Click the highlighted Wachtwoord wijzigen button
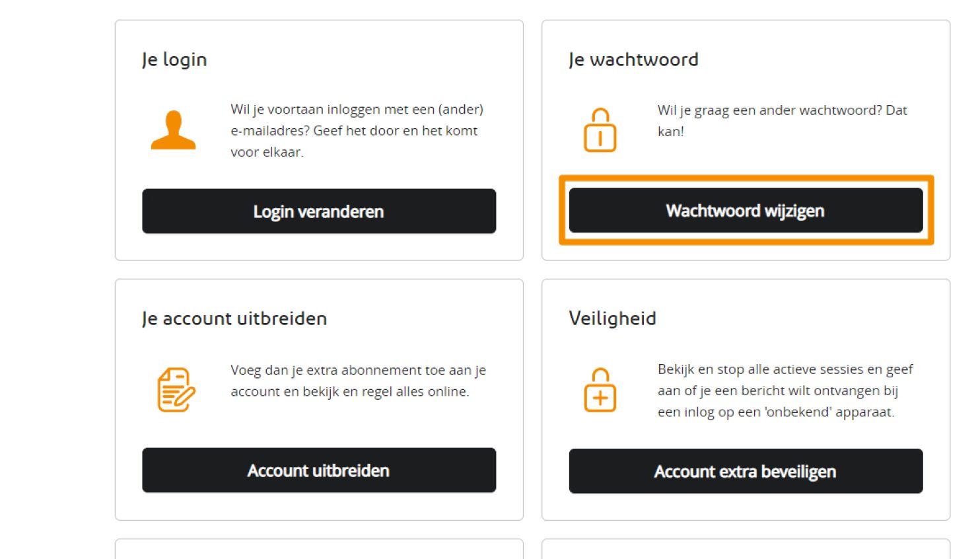980x559 pixels. pyautogui.click(x=745, y=210)
